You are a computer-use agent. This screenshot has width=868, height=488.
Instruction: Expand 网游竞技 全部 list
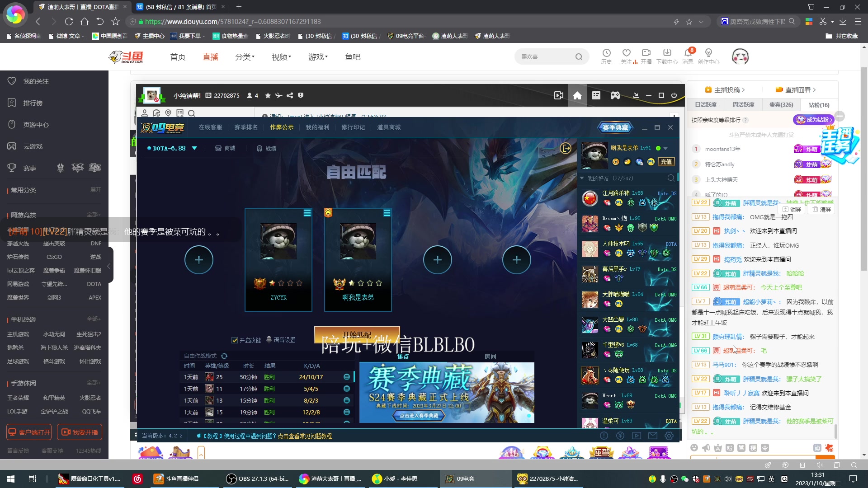pos(94,214)
